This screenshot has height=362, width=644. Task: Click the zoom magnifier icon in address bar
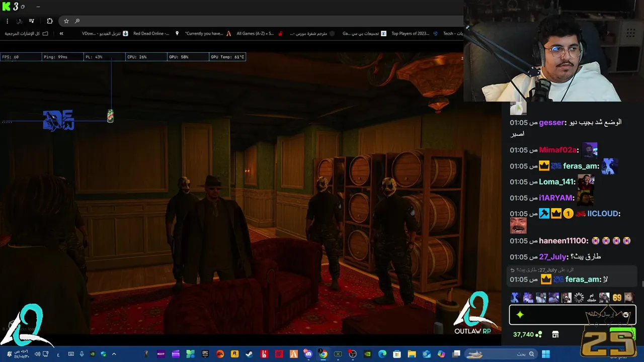77,21
